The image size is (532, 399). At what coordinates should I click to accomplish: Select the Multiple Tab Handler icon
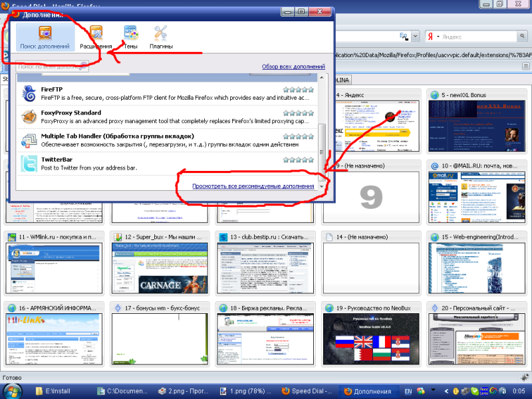[29, 140]
